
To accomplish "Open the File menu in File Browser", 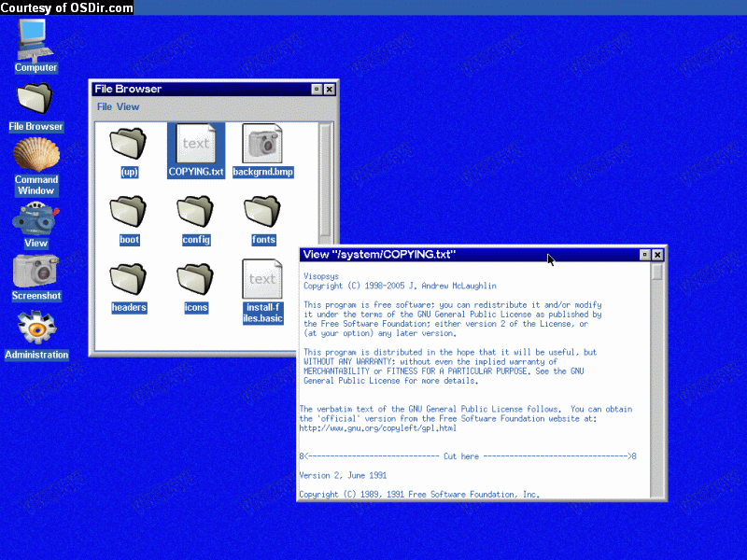I will (105, 106).
